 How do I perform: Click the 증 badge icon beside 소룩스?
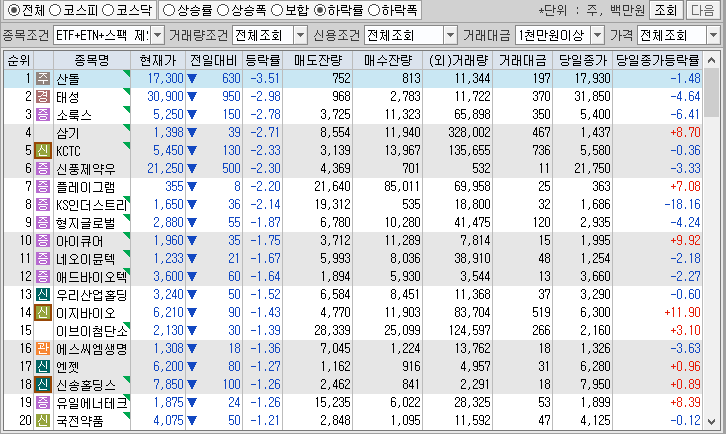click(x=43, y=114)
